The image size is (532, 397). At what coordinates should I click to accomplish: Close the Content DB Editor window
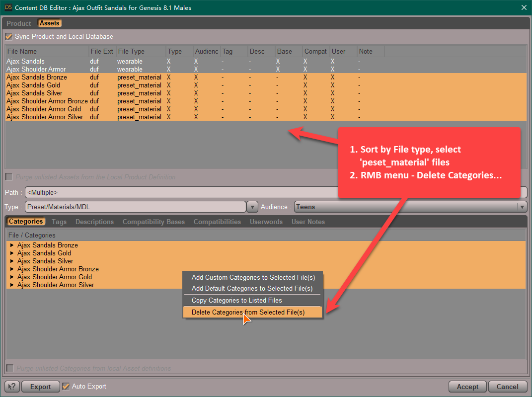click(x=524, y=7)
